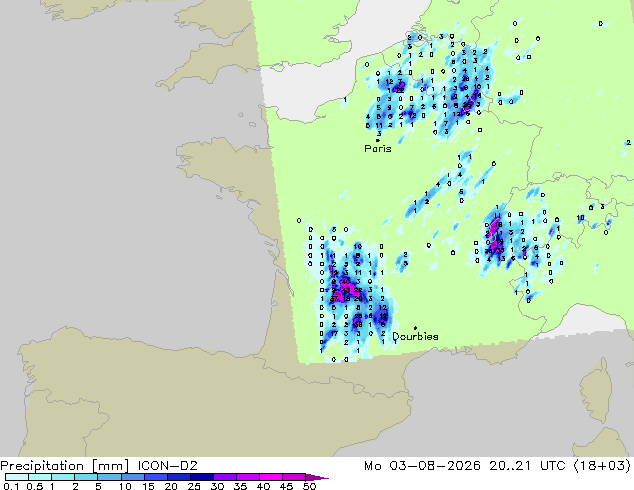Click the "(18+03)" forecast run text

(x=602, y=466)
